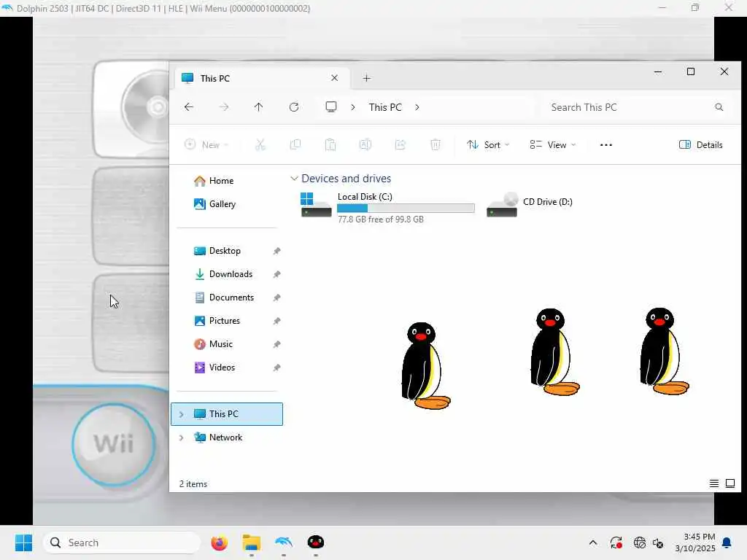Expand the Network tree node
This screenshot has width=747, height=560.
click(x=181, y=437)
